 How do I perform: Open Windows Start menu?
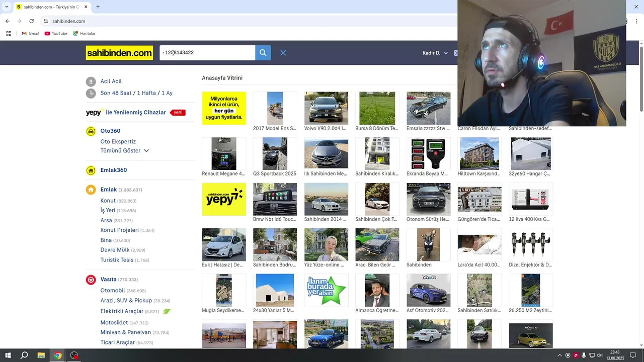8,355
